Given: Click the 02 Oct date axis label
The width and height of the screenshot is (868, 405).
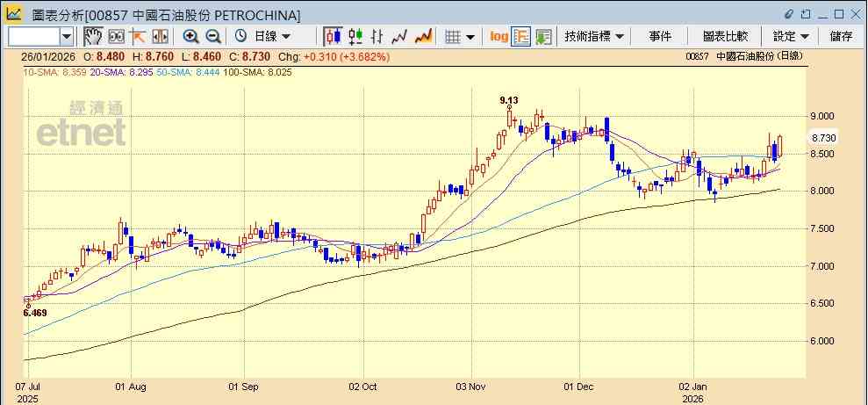Looking at the screenshot, I should click(363, 387).
